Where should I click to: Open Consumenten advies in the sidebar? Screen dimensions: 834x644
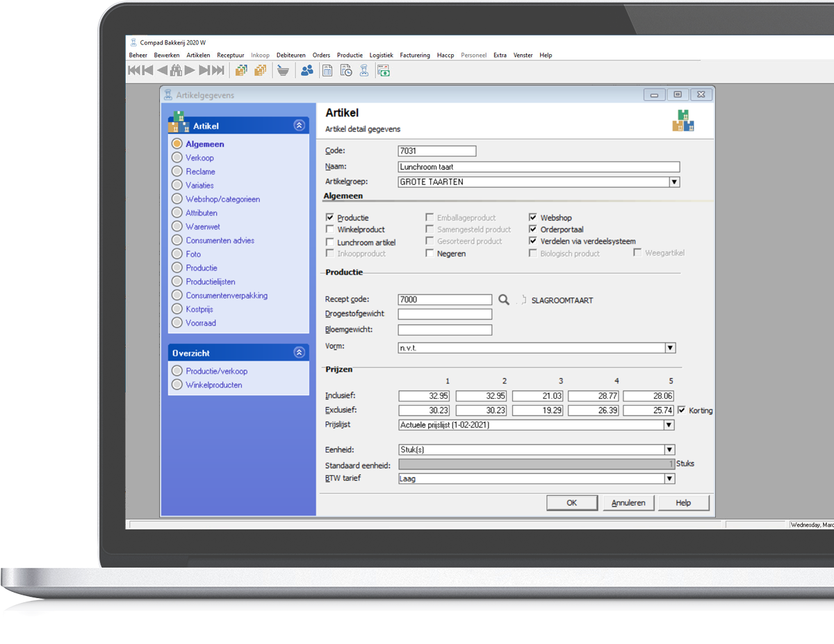(220, 240)
